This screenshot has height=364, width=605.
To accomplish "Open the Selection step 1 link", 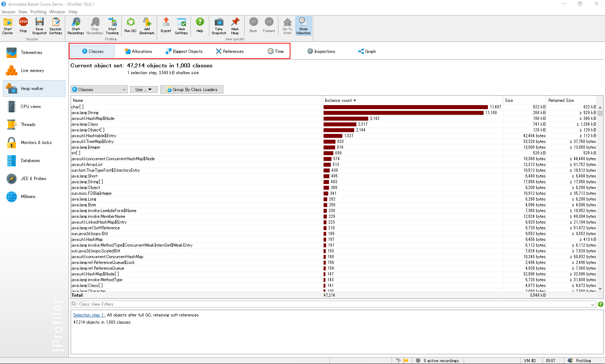I will (89, 315).
